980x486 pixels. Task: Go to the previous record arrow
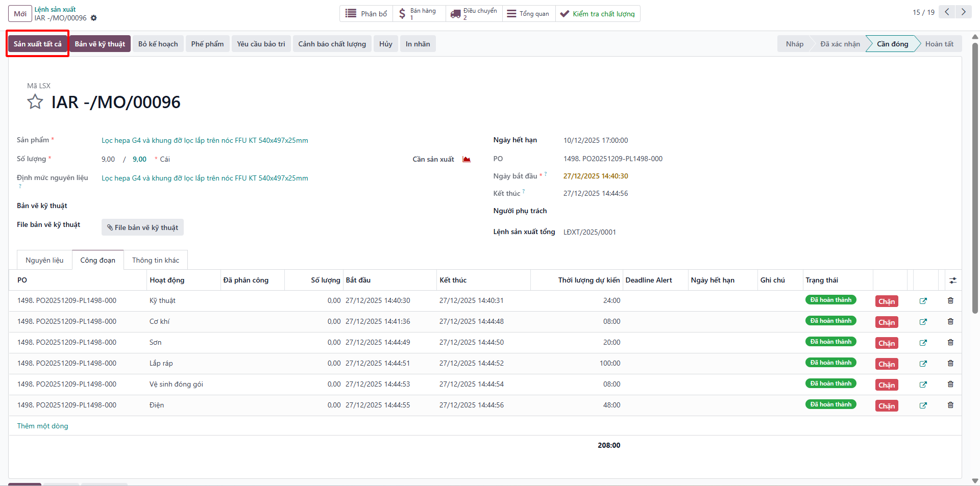(x=947, y=12)
